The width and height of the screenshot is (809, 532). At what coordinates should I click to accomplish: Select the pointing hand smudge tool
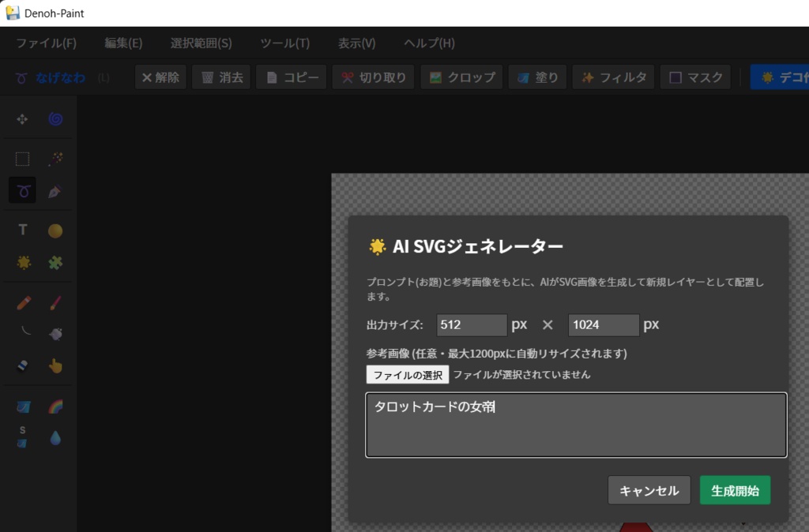pyautogui.click(x=55, y=366)
